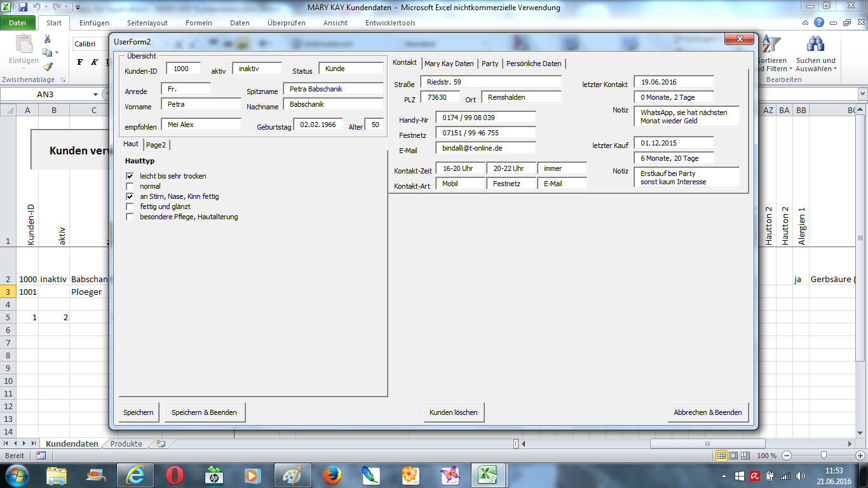Click the Speichern button

(139, 412)
